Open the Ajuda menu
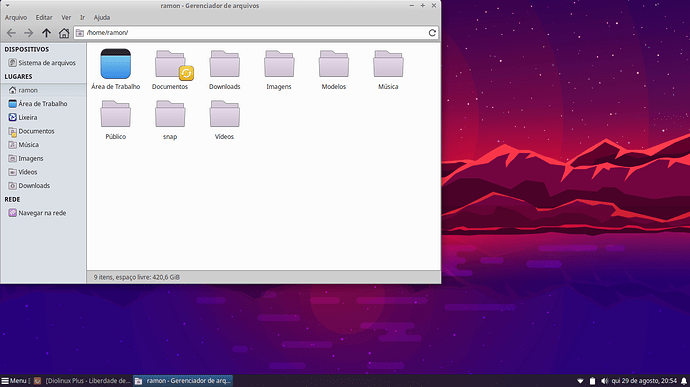Image resolution: width=690 pixels, height=387 pixels. coord(102,18)
